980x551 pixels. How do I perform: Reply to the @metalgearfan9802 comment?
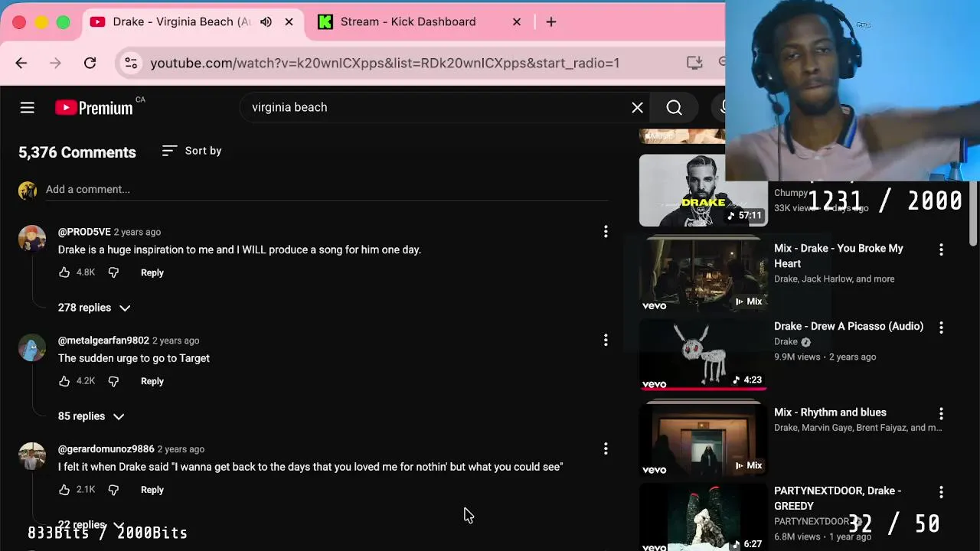(152, 381)
